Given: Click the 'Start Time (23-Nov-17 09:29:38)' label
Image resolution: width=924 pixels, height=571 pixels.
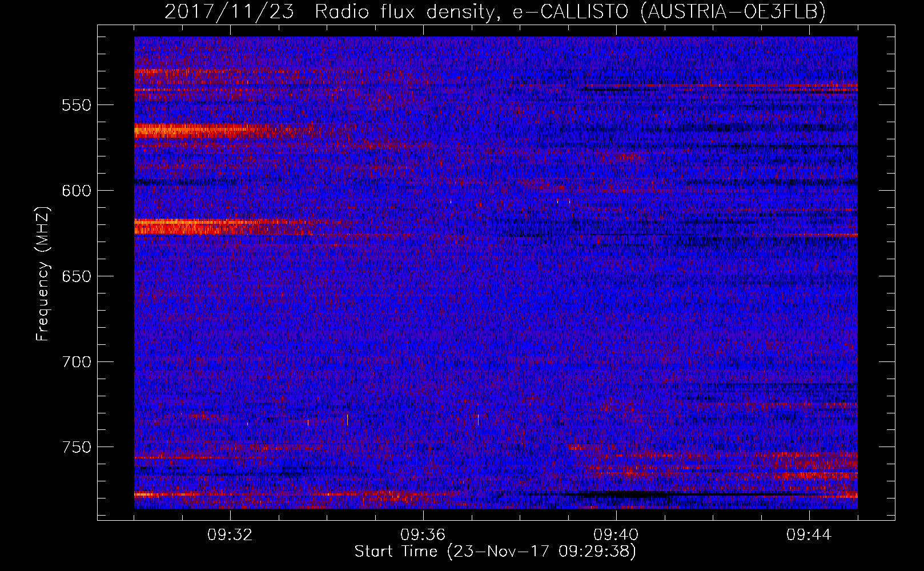Looking at the screenshot, I should click(495, 552).
